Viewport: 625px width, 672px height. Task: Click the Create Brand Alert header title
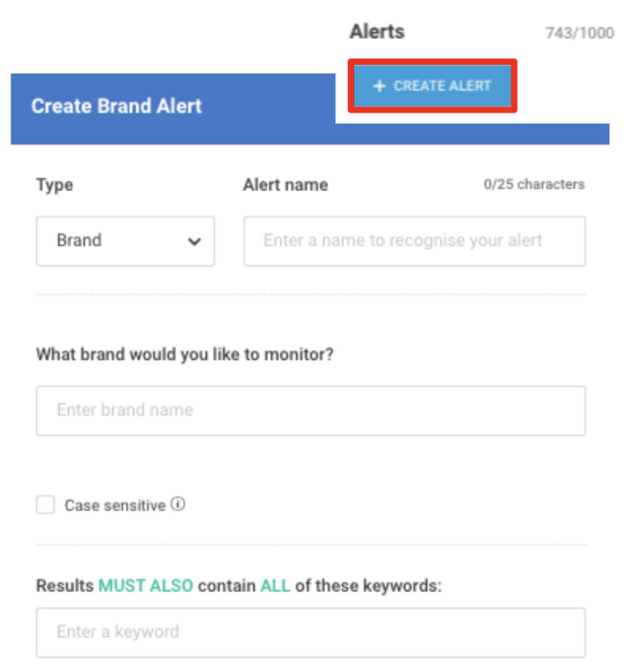coord(117,106)
